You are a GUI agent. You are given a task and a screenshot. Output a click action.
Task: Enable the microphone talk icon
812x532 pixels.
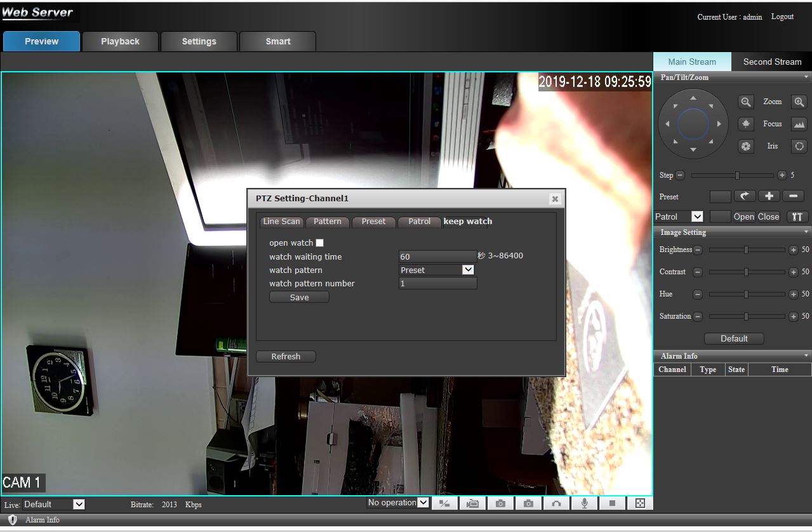click(x=584, y=503)
